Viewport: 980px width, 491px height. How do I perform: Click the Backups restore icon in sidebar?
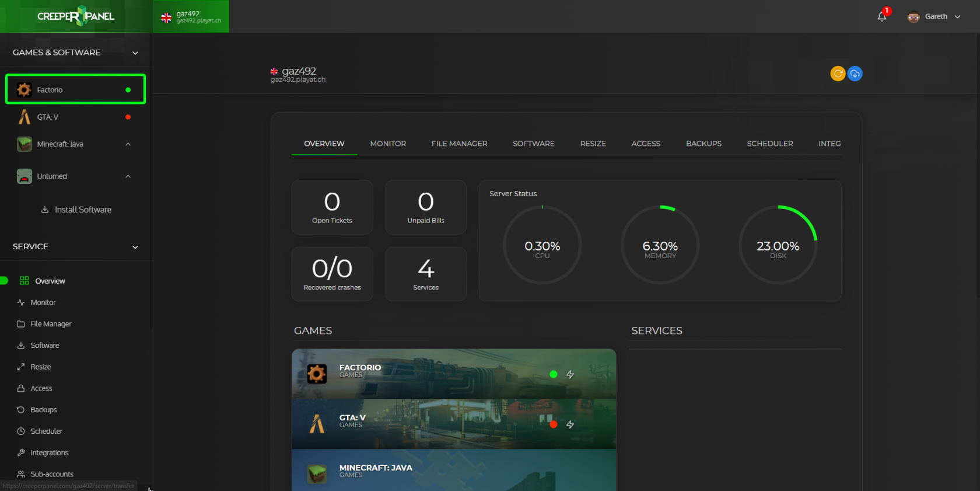click(21, 410)
